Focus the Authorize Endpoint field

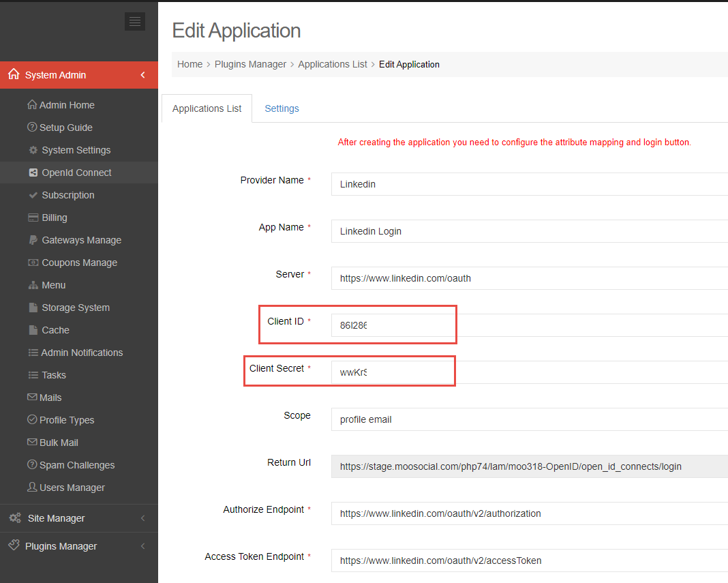click(529, 513)
